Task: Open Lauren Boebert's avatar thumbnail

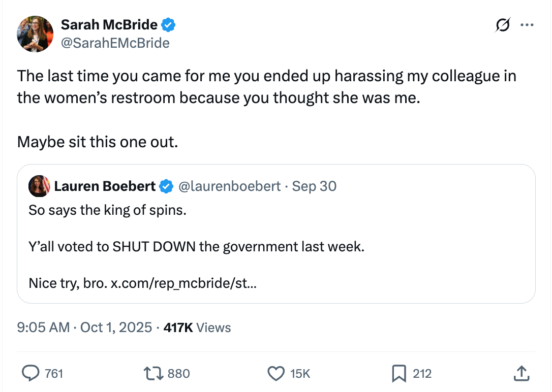Action: [x=39, y=186]
